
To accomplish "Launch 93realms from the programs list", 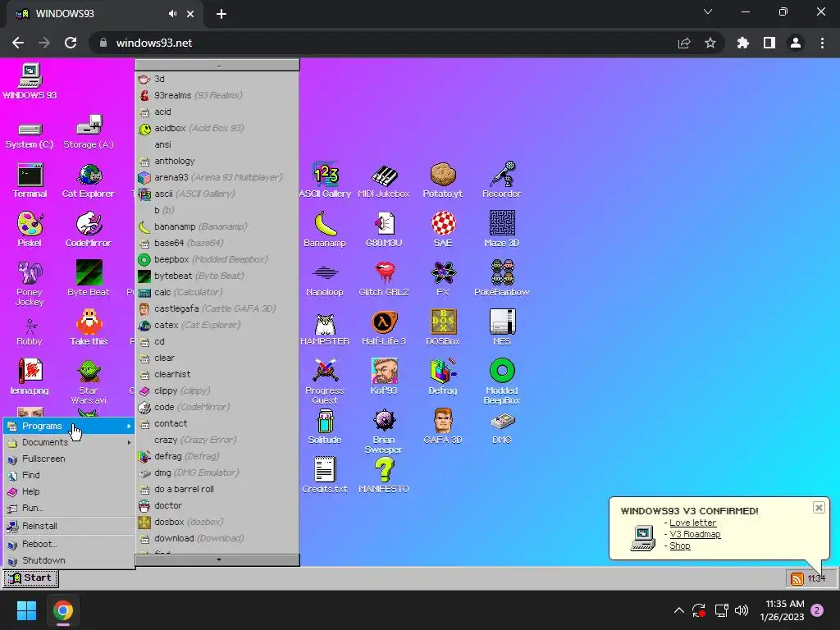I will coord(217,95).
